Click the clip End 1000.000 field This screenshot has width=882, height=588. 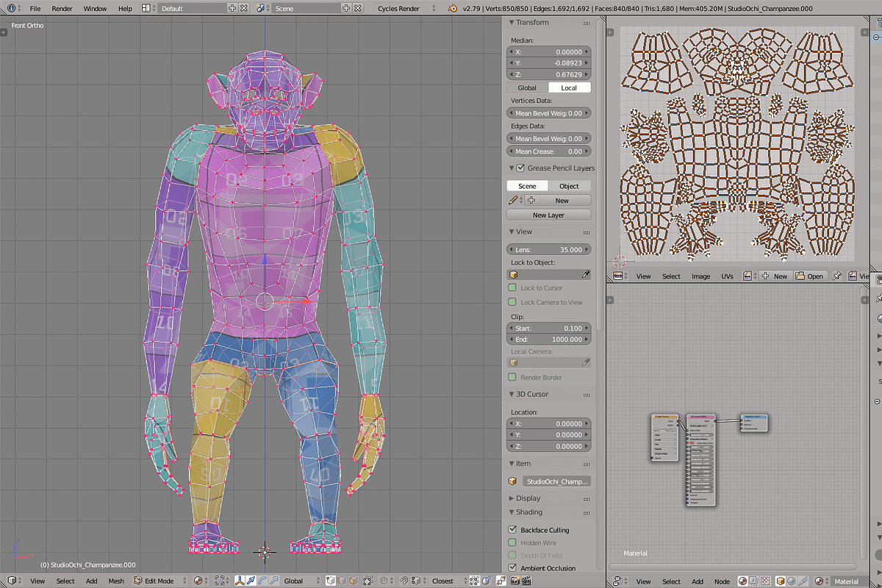549,340
